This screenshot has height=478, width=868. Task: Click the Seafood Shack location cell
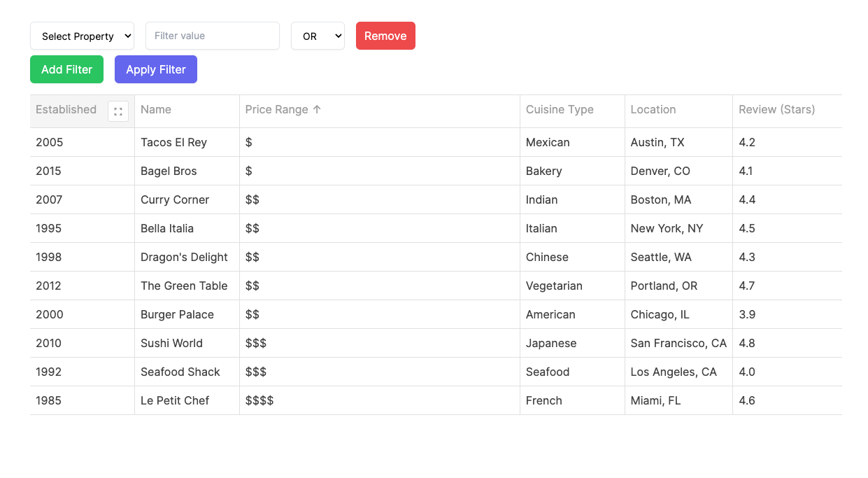tap(673, 372)
